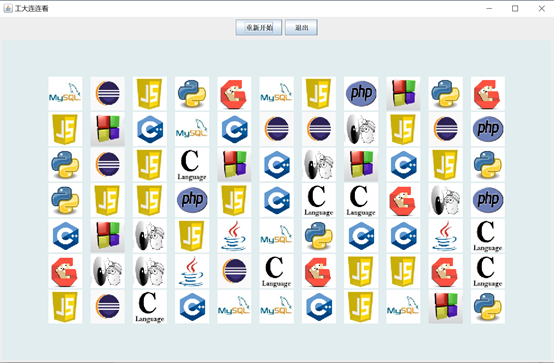Choose the JS tile in the bottom-left corner
This screenshot has height=363, width=554.
pos(65,306)
